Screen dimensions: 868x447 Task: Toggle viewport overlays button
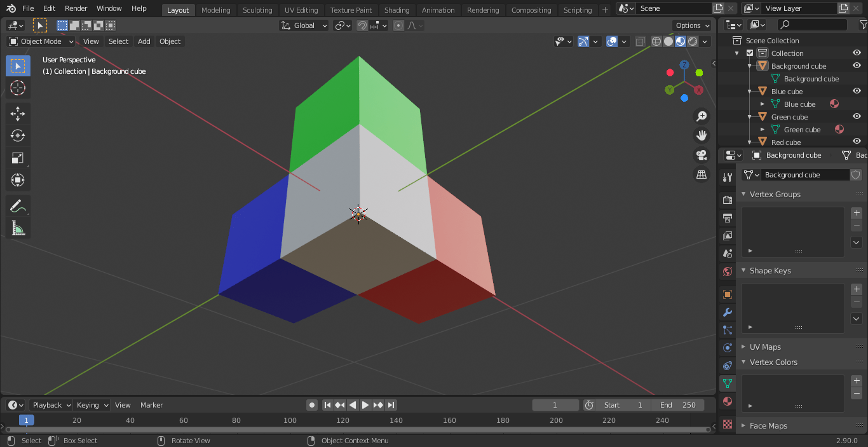(x=612, y=41)
